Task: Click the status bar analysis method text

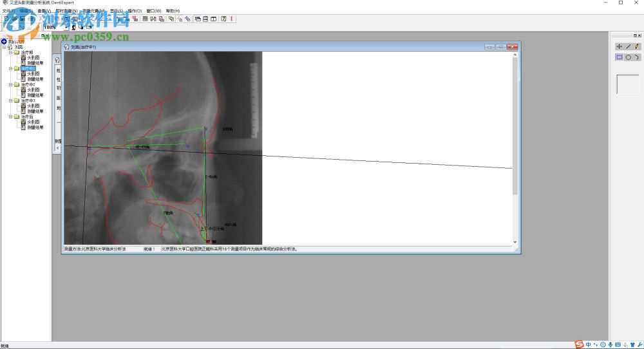Action: point(95,249)
